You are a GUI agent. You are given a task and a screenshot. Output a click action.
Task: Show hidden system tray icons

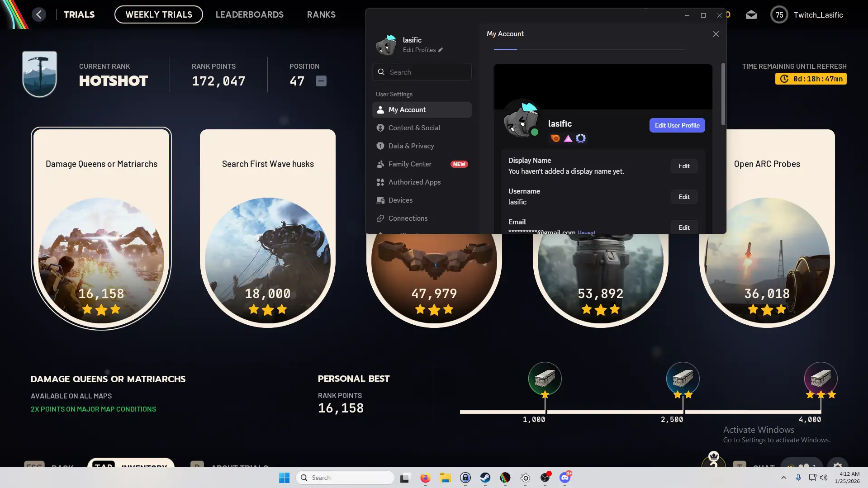(x=783, y=478)
